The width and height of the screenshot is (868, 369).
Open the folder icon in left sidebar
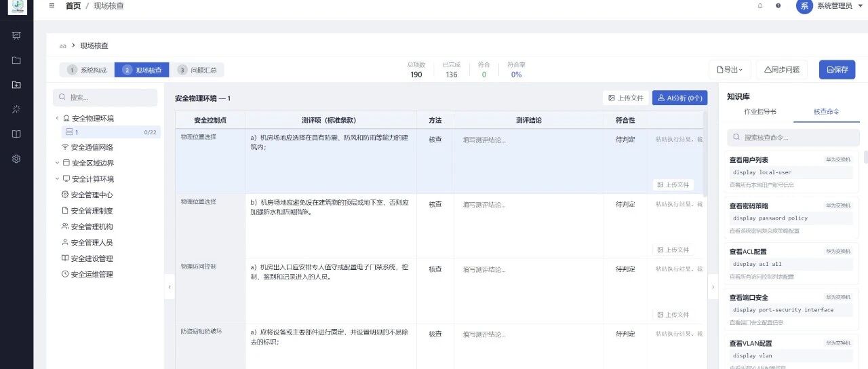pyautogui.click(x=16, y=60)
